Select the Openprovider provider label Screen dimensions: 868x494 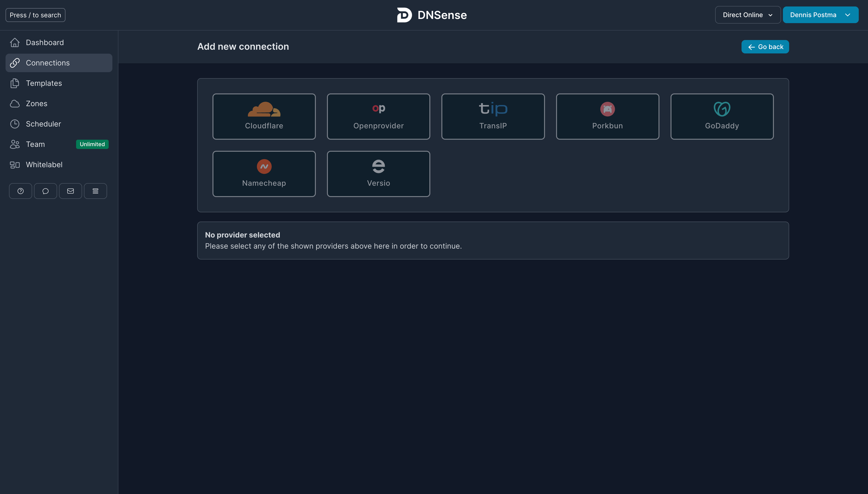(x=379, y=126)
